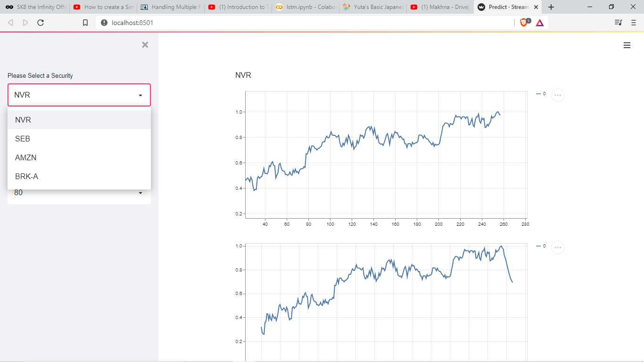Viewport: 644px width, 362px height.
Task: Select SEB from the security list
Action: click(x=79, y=139)
